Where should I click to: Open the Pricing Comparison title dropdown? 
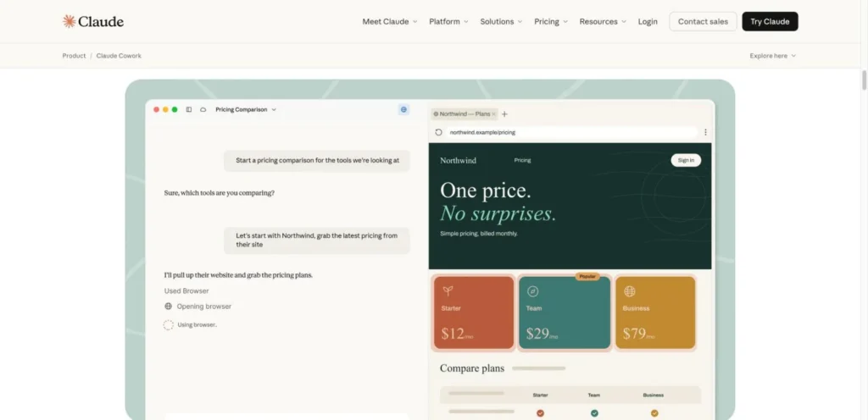(x=246, y=109)
